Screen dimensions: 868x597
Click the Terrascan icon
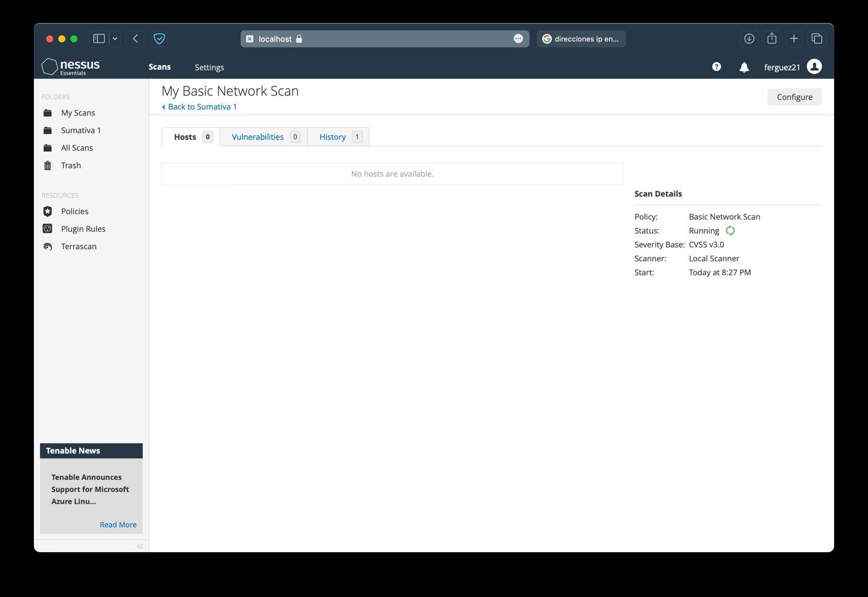[48, 246]
